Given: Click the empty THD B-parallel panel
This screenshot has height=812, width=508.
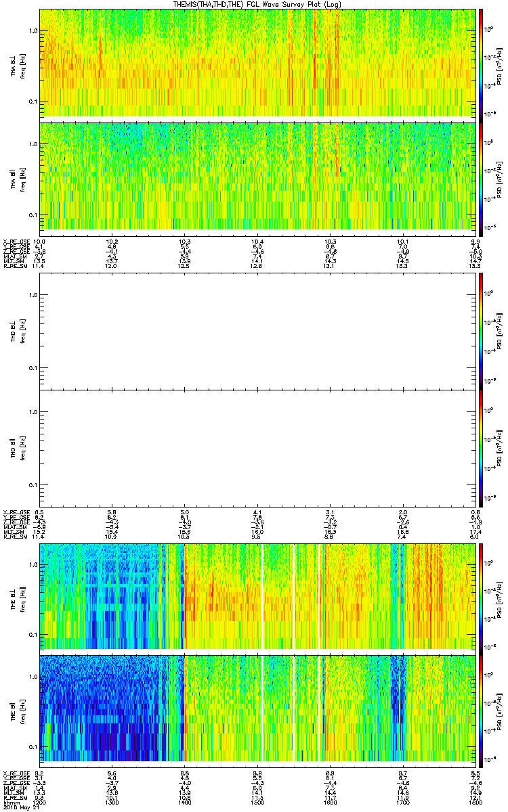Looking at the screenshot, I should tap(258, 447).
